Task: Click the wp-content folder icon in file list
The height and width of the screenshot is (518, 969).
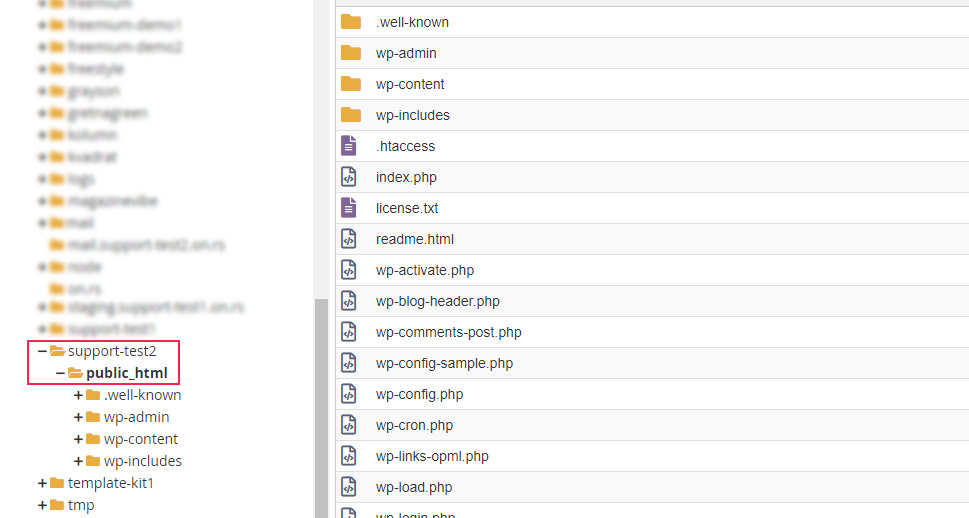Action: (x=350, y=83)
